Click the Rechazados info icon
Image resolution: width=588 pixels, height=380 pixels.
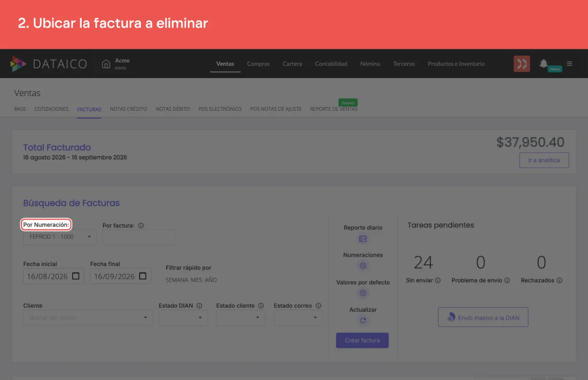pos(559,280)
